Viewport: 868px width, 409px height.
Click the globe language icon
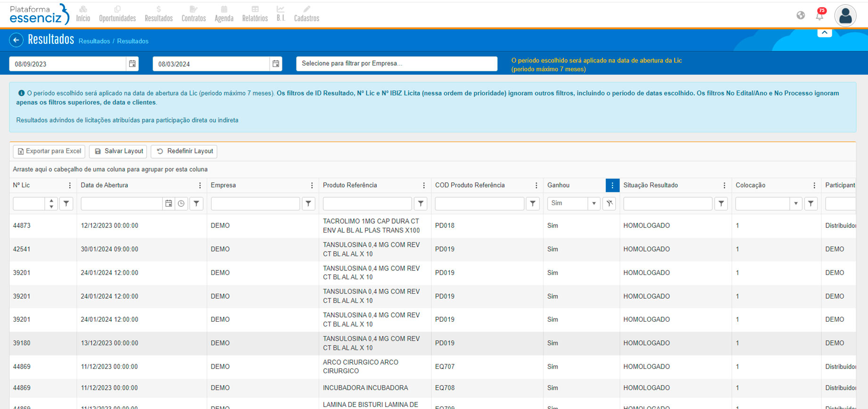(x=801, y=16)
